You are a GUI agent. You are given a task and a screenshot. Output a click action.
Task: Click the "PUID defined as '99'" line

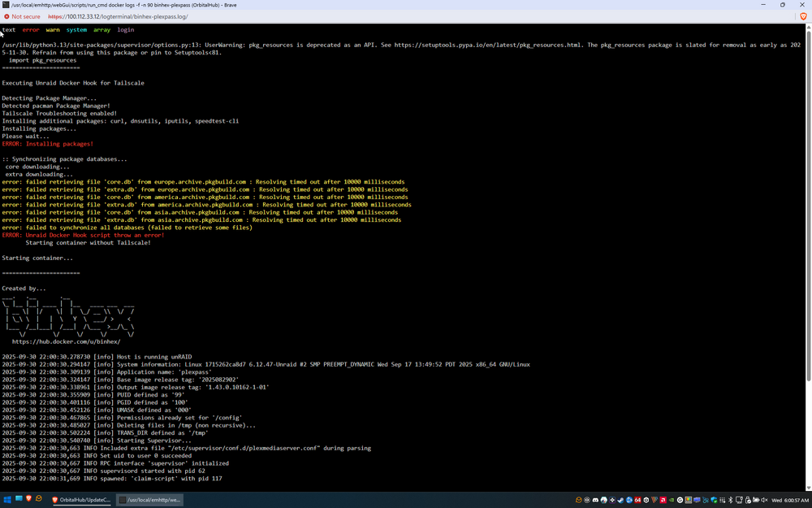(x=93, y=395)
